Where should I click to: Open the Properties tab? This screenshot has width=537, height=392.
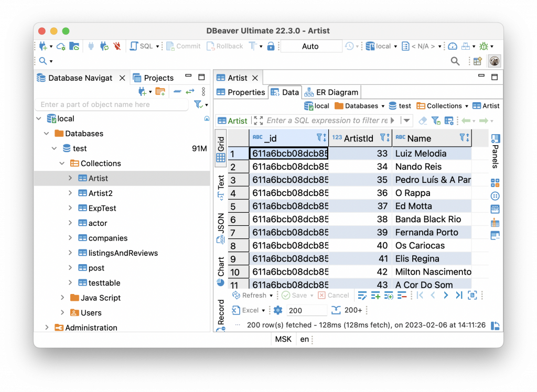(241, 92)
